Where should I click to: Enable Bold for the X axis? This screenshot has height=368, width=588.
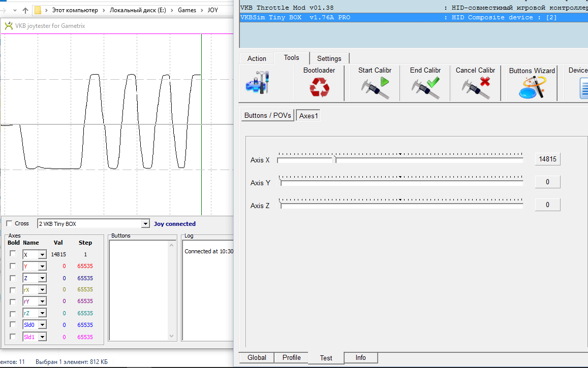(x=13, y=254)
